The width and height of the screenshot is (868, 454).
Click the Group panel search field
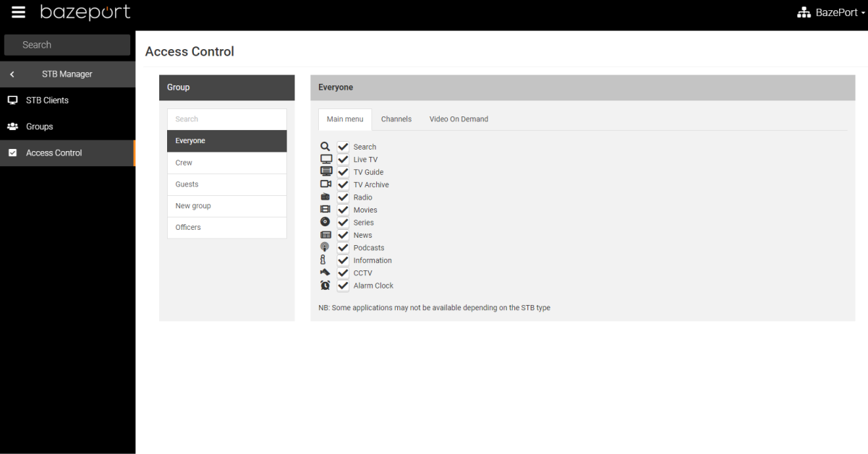click(x=227, y=119)
